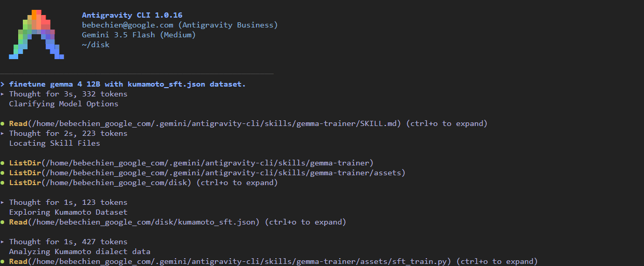Click the green bullet beside Read kumamoto_sft.json

[x=3, y=222]
